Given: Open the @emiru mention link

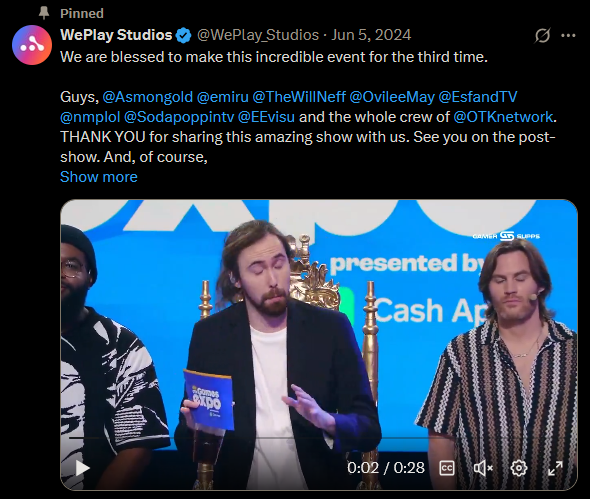Looking at the screenshot, I should pyautogui.click(x=222, y=97).
